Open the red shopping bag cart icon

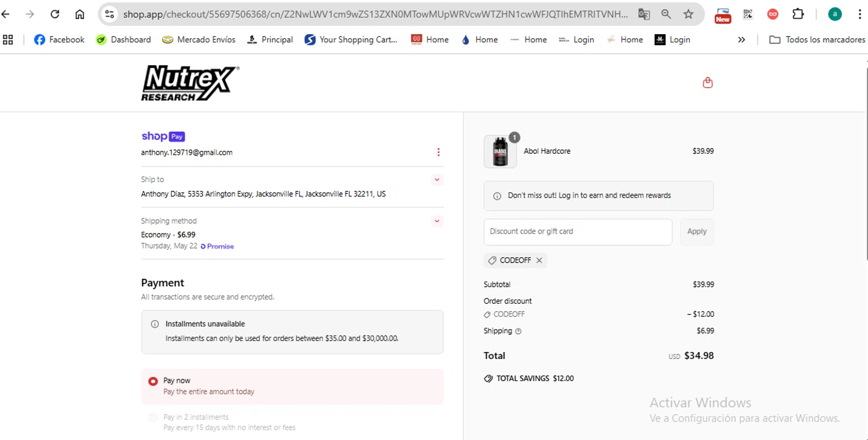707,83
